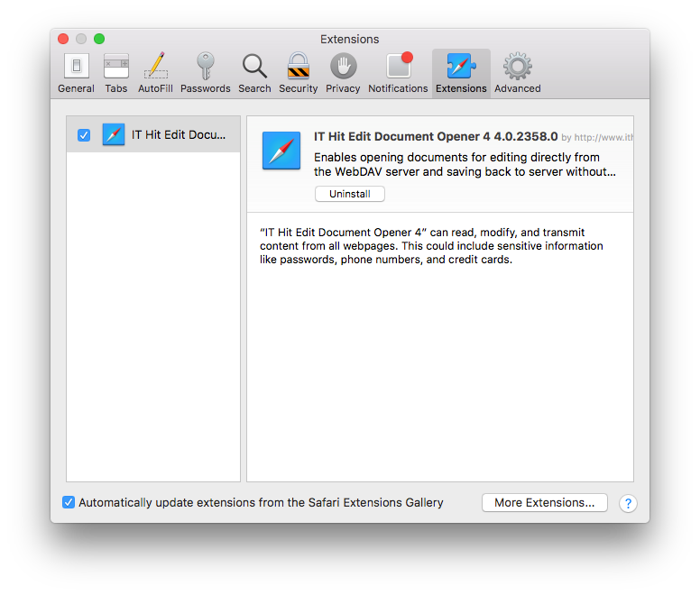Open the General preferences pane
This screenshot has width=700, height=595.
pos(77,73)
